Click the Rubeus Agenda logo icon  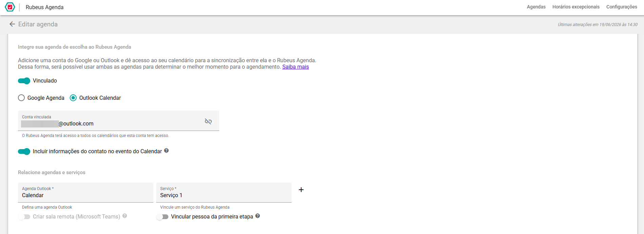tap(10, 7)
